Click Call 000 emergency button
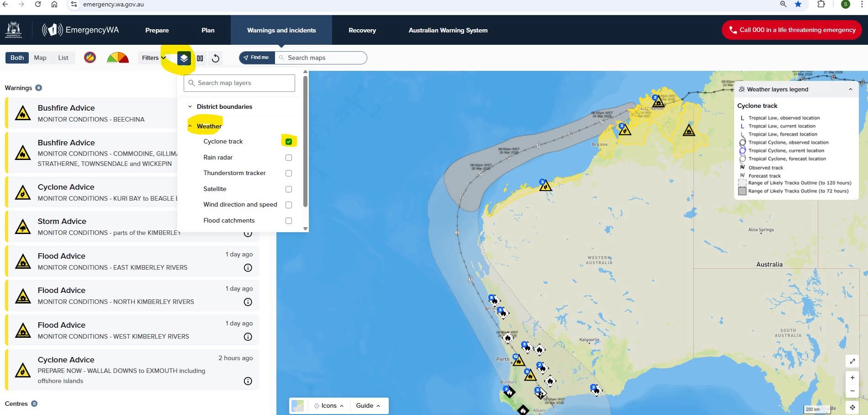 tap(792, 30)
